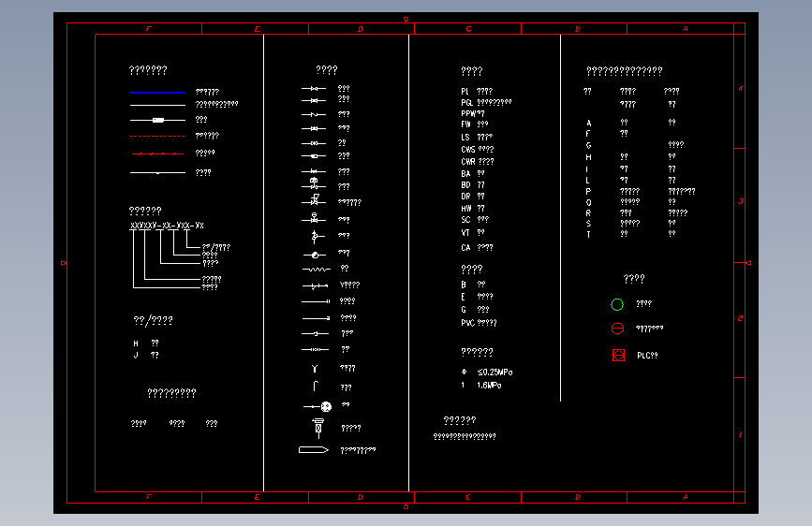Screen dimensions: 812x526
Task: Select the red boxed symbol beside PLC
Action: pos(618,355)
